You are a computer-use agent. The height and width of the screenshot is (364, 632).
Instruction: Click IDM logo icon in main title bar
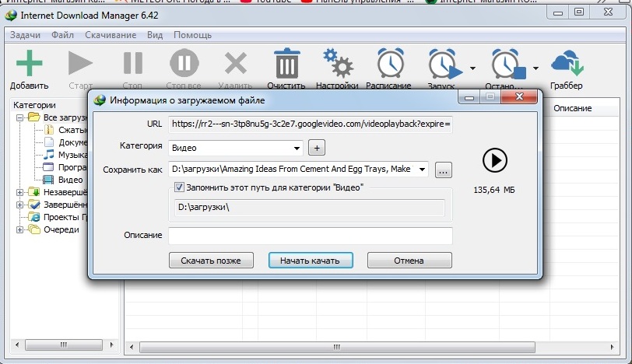[11, 16]
